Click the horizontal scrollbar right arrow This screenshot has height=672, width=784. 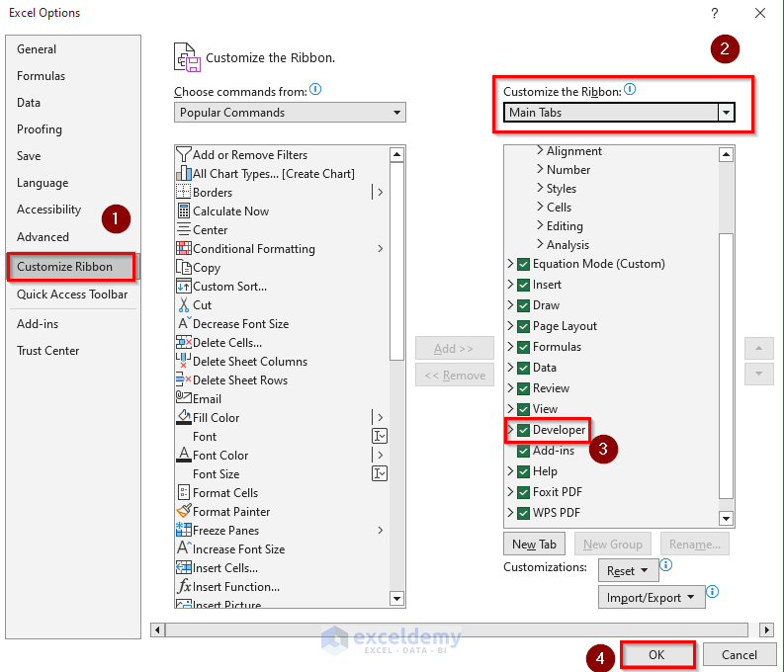[x=766, y=630]
